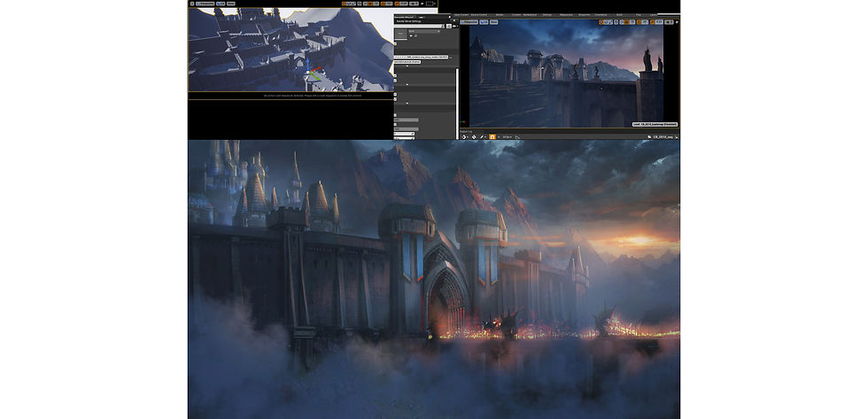Click Build in the main toolbar

(619, 15)
